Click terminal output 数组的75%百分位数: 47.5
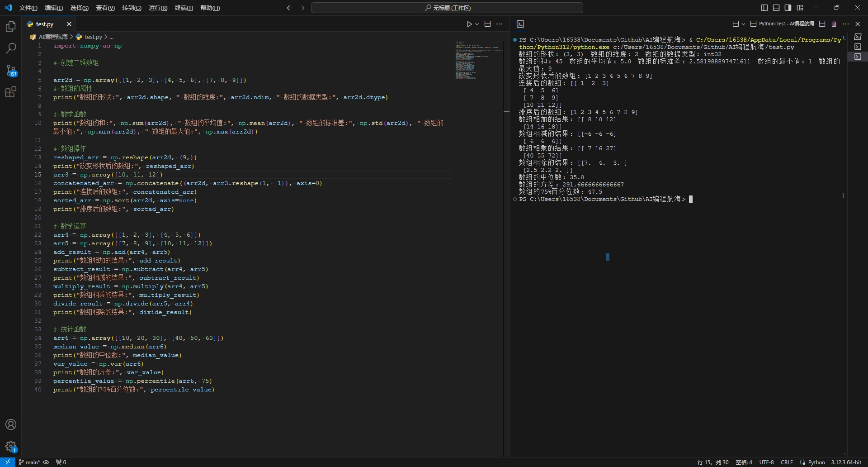868x467 pixels. [560, 192]
